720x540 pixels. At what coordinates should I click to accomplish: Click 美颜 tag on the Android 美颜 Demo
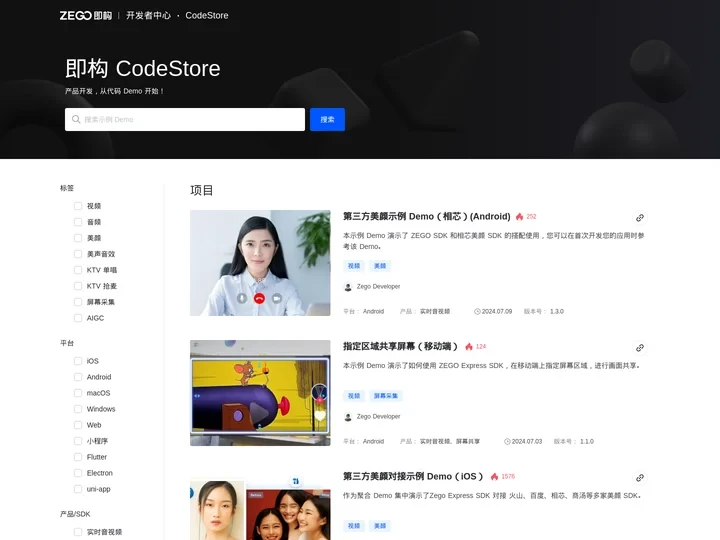click(380, 266)
